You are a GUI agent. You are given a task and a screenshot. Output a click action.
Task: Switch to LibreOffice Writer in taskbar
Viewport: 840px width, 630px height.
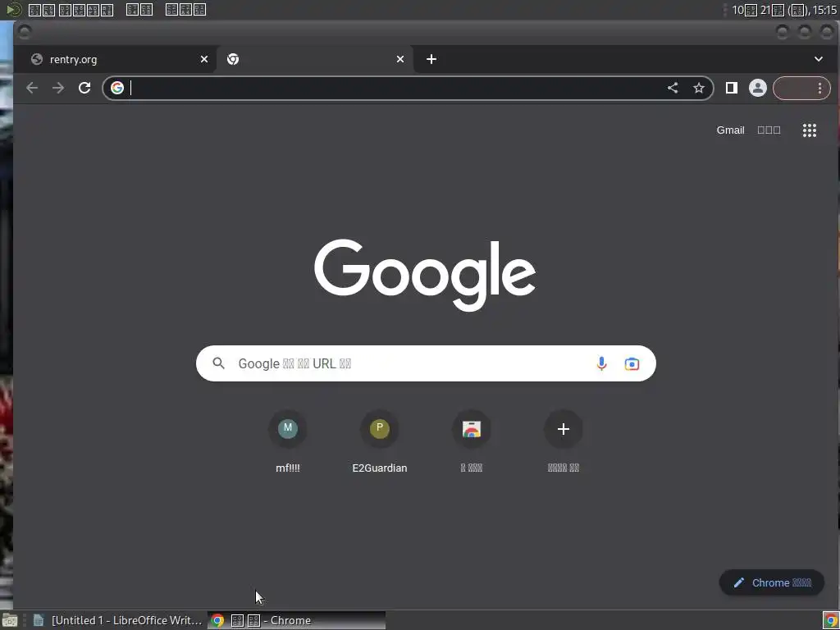[x=117, y=620]
